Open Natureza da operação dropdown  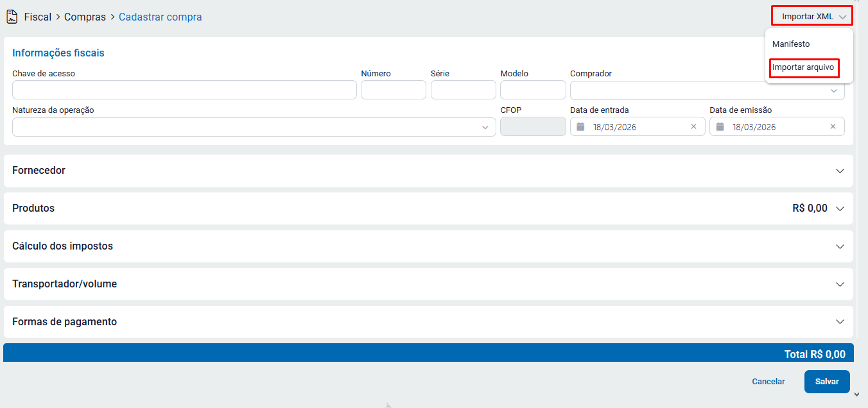(x=254, y=127)
